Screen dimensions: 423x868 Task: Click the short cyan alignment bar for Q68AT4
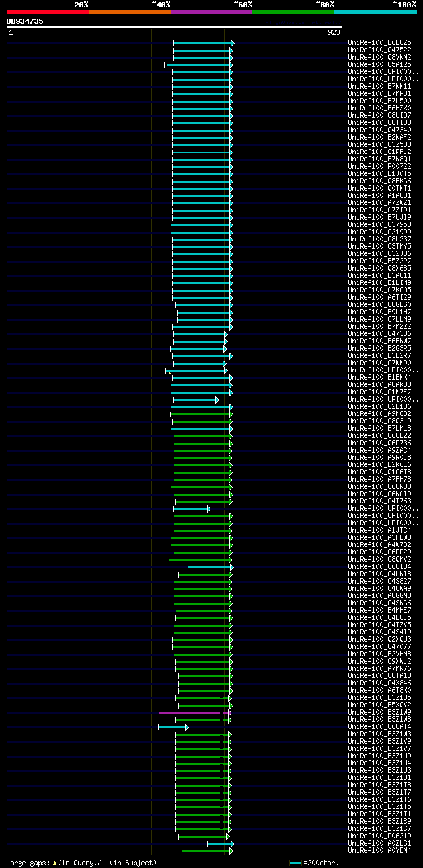172,727
